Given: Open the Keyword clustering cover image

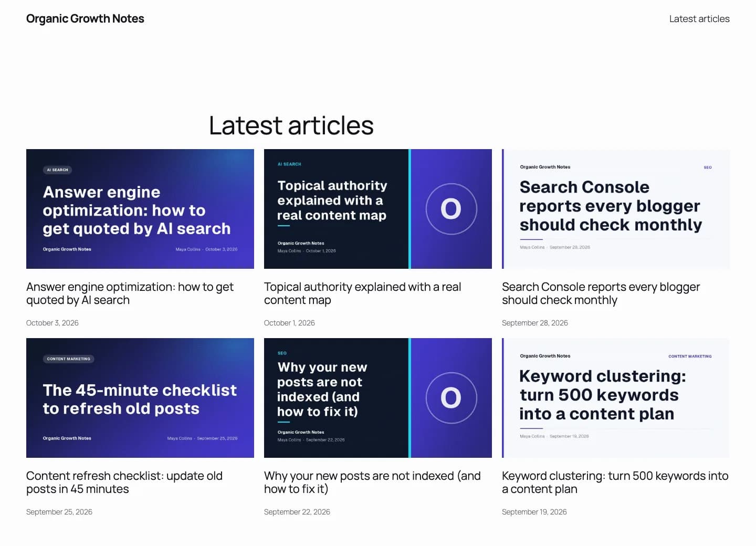Looking at the screenshot, I should tap(616, 398).
